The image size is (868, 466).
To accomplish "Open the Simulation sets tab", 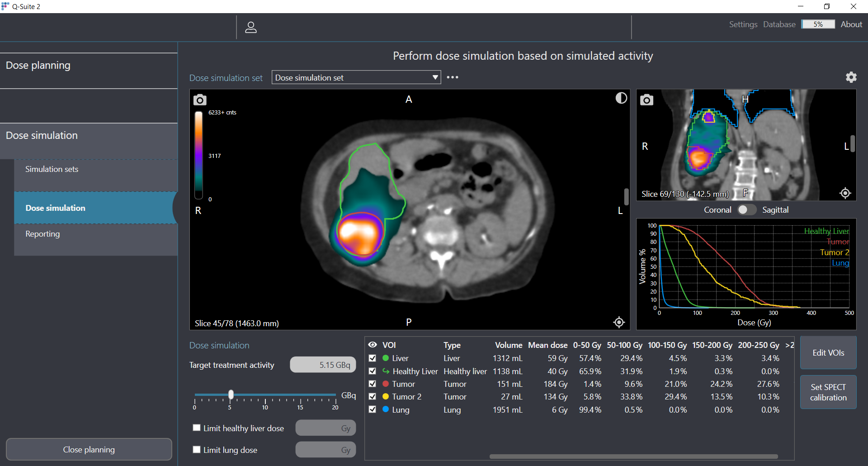I will [x=96, y=169].
